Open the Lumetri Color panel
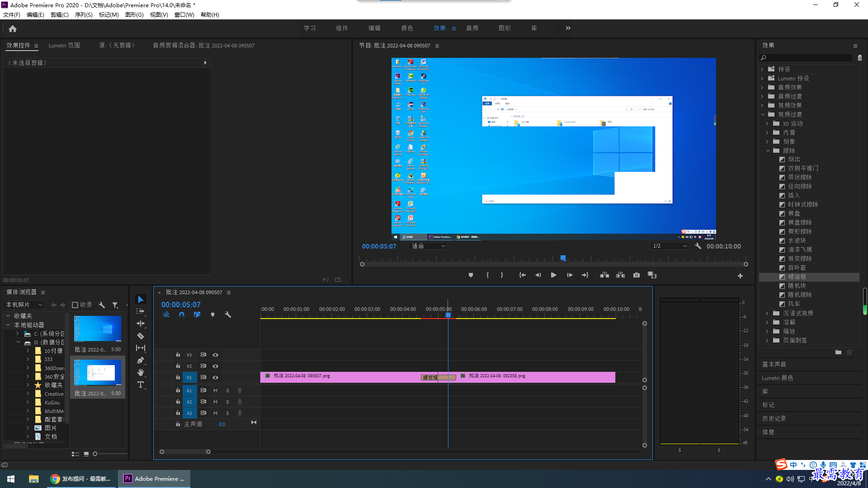Image resolution: width=868 pixels, height=488 pixels. pos(778,378)
